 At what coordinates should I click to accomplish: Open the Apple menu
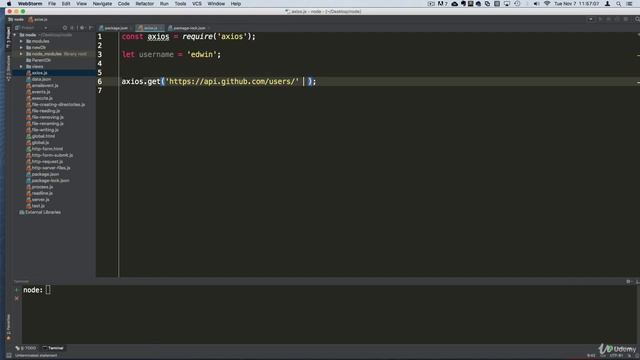click(9, 4)
